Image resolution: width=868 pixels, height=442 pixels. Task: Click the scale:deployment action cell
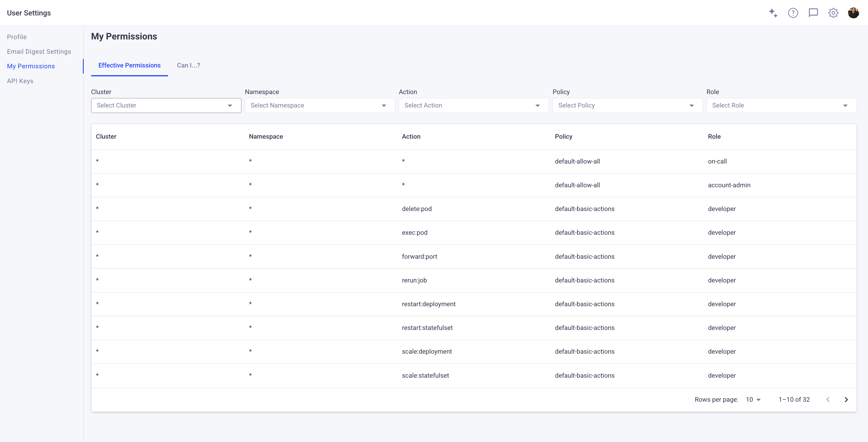tap(427, 352)
